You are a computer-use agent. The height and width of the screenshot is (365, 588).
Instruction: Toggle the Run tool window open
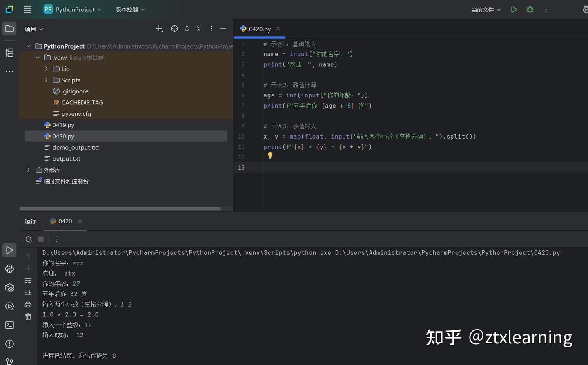point(9,250)
